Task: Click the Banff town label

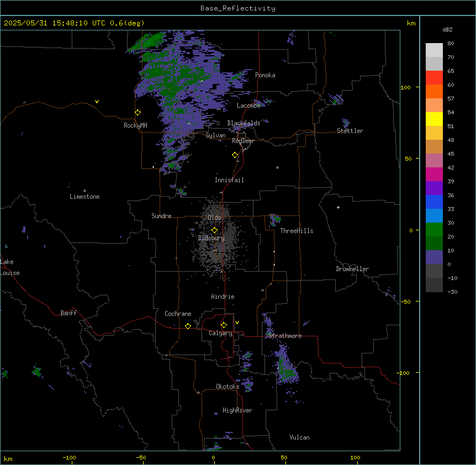Action: click(68, 313)
